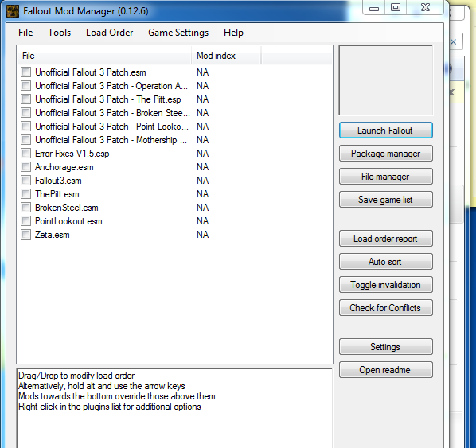Viewport: 476px width, 448px height.
Task: Open the File menu
Action: (25, 33)
